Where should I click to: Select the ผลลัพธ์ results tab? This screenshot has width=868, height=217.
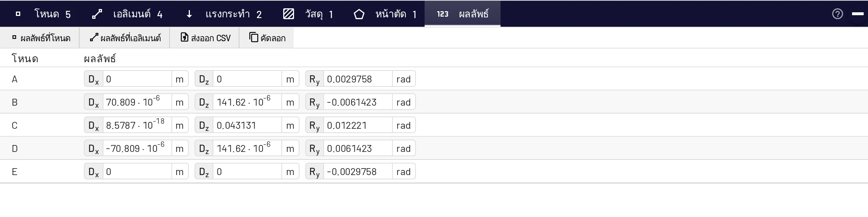tap(463, 14)
